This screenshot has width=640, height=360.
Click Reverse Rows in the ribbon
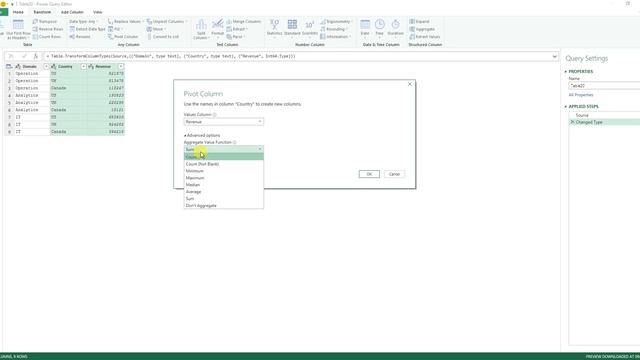(48, 29)
